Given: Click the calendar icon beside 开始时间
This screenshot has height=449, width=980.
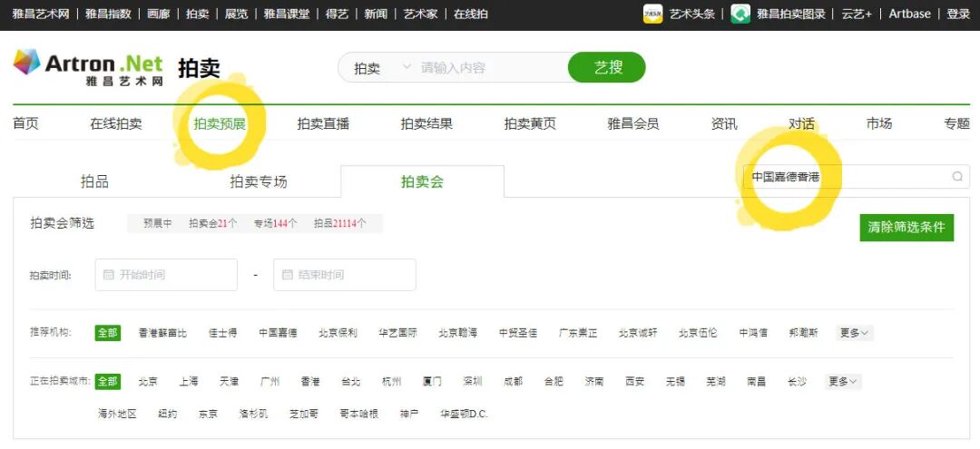Looking at the screenshot, I should click(108, 275).
